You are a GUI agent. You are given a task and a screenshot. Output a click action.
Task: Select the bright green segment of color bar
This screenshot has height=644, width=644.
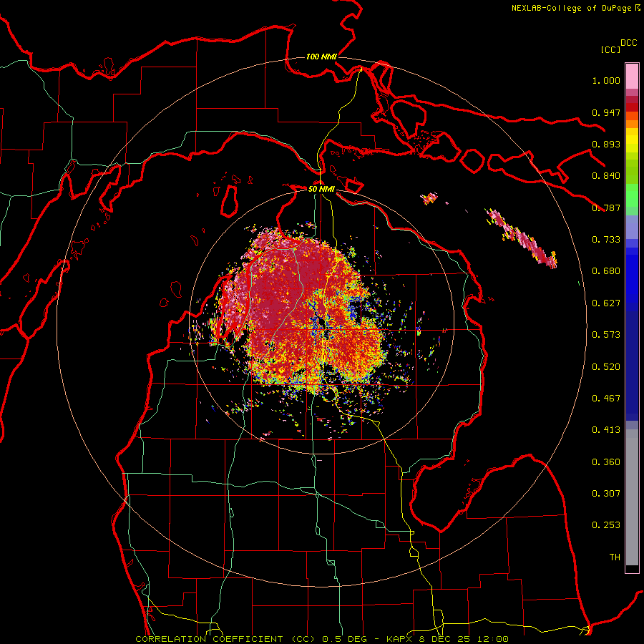click(632, 195)
